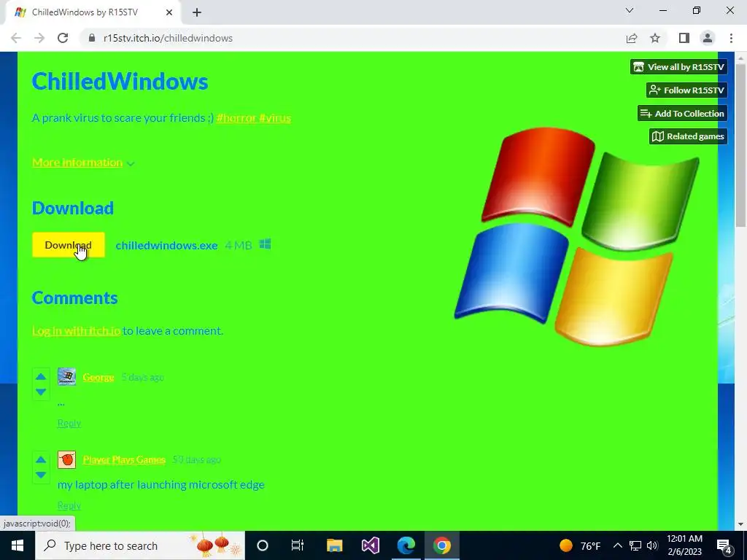Select the ChilledWindows by R15STV tab
Image resolution: width=747 pixels, height=560 pixels.
coord(93,13)
